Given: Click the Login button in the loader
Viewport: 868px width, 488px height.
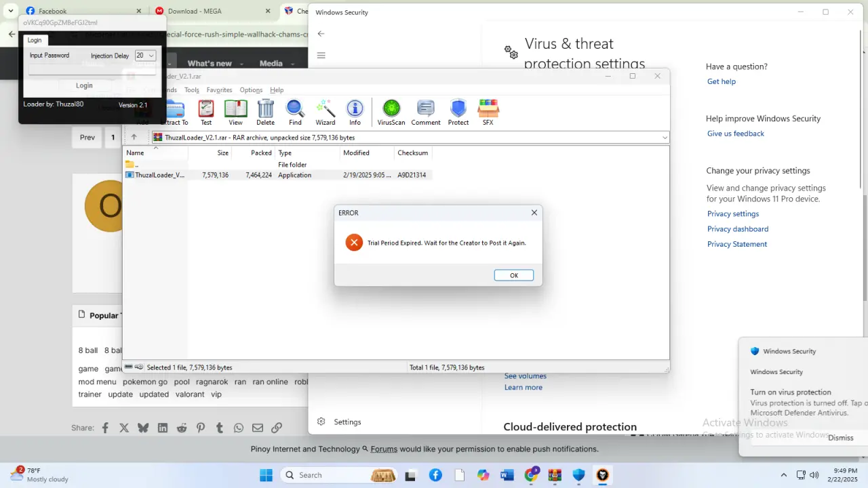Looking at the screenshot, I should (x=84, y=85).
